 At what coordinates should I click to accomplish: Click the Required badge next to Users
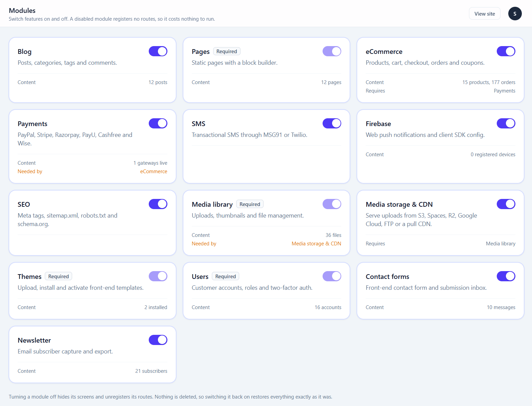(225, 276)
